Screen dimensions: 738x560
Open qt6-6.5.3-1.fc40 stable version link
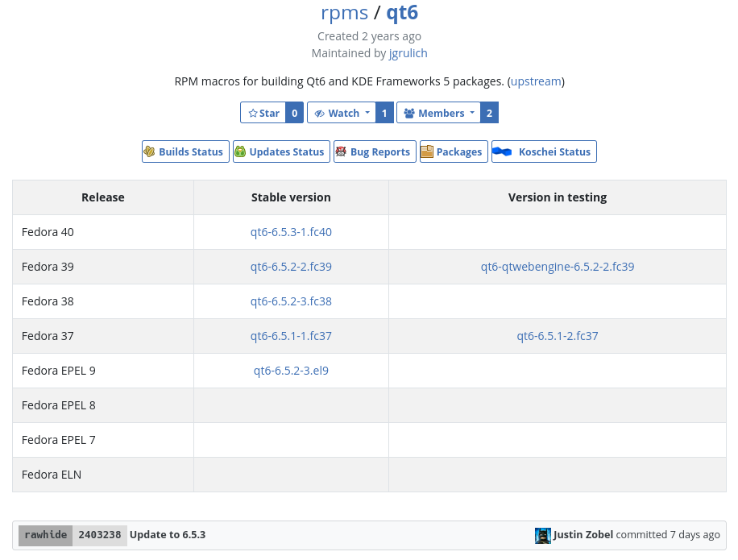291,232
